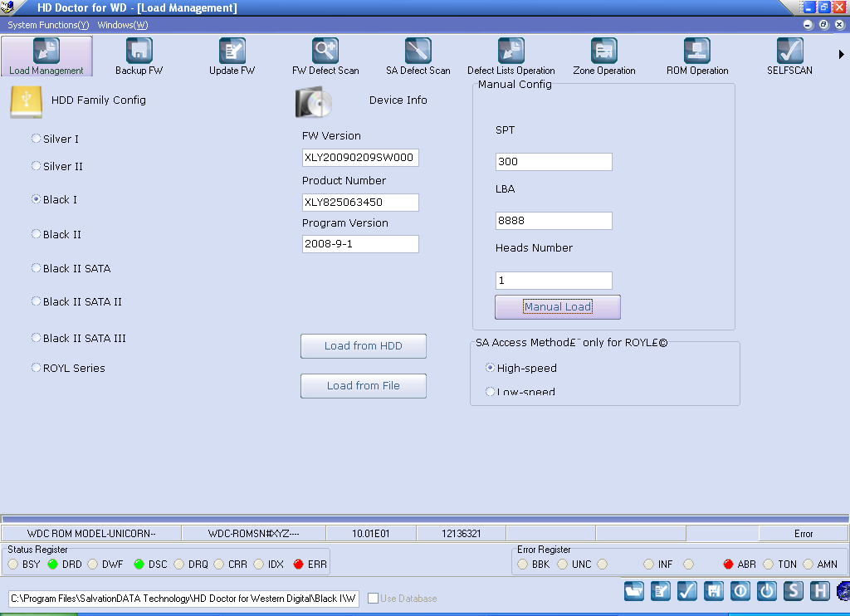Restore the inner Load Management window
This screenshot has width=850, height=616.
(x=823, y=25)
